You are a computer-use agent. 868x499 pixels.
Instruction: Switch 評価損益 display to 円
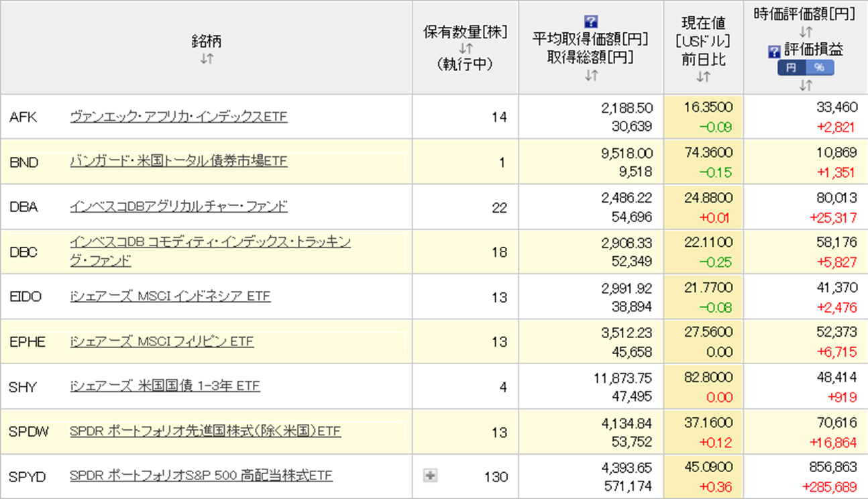[x=791, y=68]
